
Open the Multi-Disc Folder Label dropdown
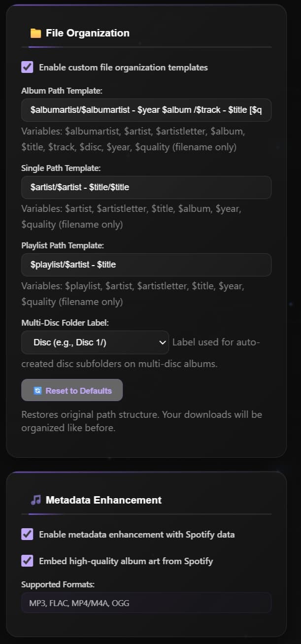pos(95,342)
